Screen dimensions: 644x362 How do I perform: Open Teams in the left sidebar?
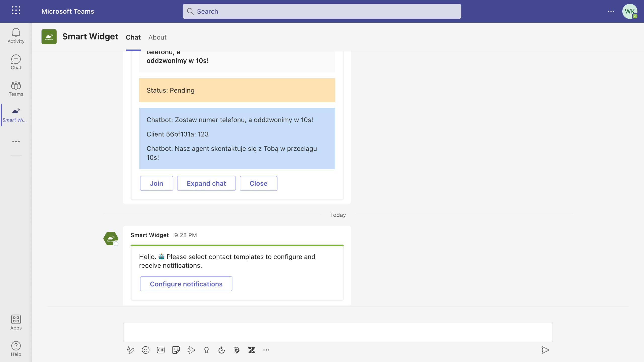click(16, 89)
